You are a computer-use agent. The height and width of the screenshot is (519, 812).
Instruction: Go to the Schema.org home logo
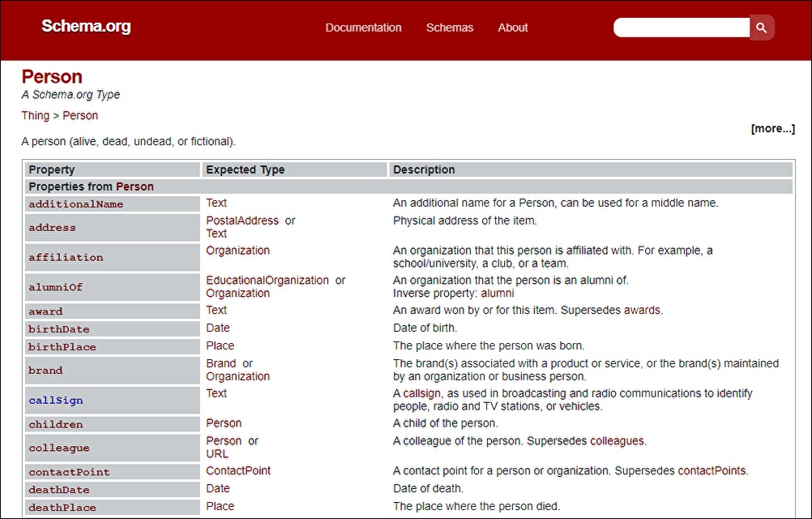[86, 26]
